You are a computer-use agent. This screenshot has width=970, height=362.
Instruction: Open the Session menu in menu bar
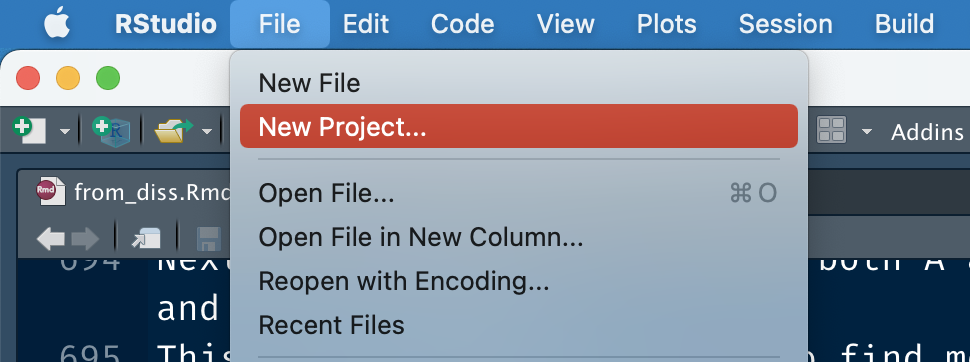pos(785,24)
